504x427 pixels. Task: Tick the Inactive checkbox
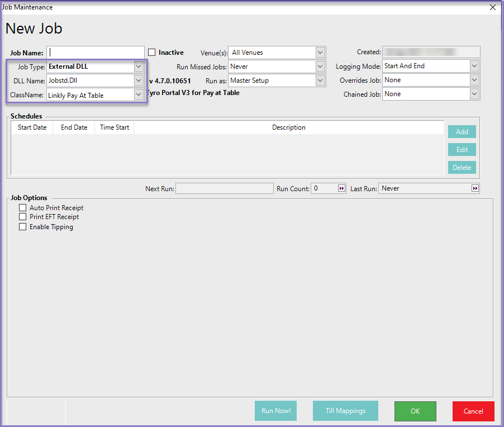tap(151, 53)
